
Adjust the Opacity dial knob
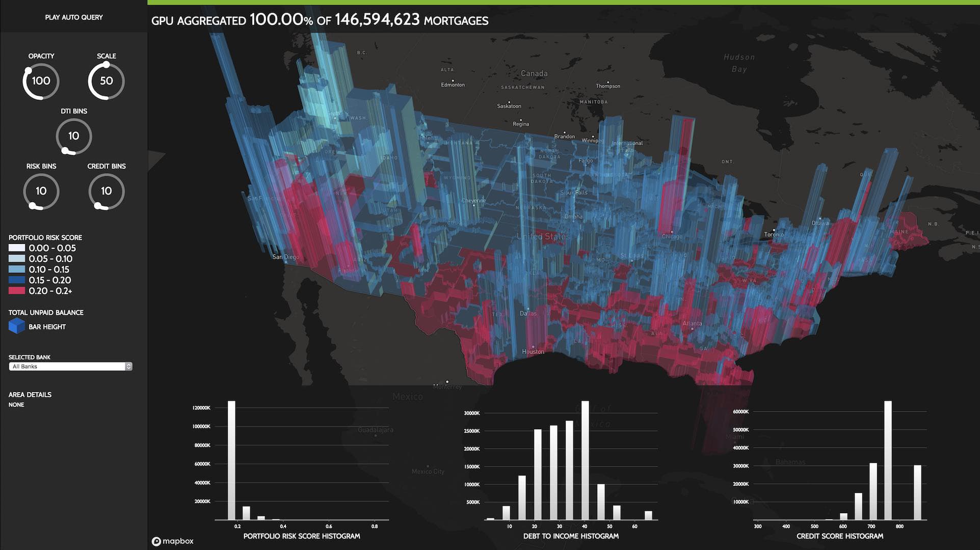(x=29, y=70)
